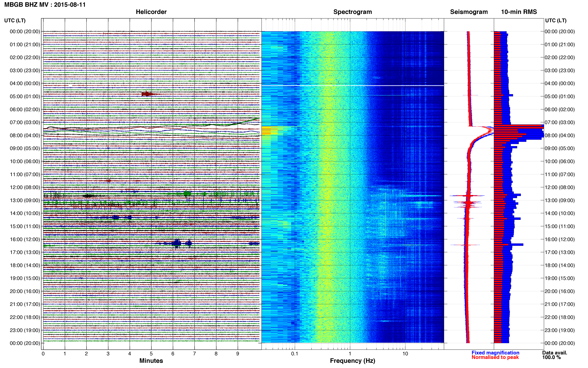Click RMS-side time label 06:00 (02:00)
Viewport: 588px width, 368px height.
tap(560, 110)
